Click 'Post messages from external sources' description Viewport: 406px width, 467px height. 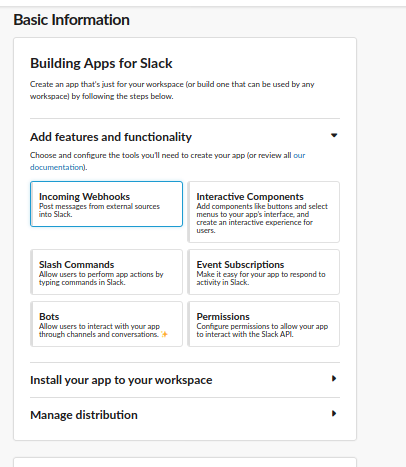click(99, 210)
